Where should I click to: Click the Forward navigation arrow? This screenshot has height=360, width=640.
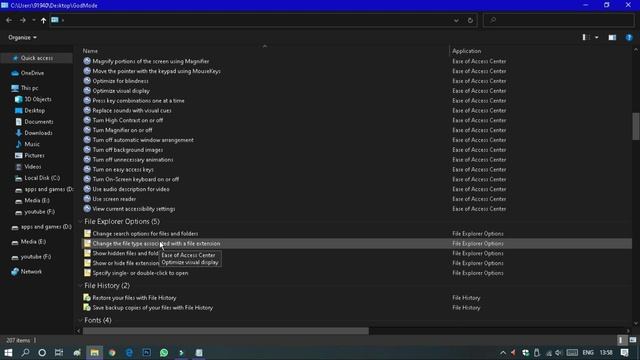coord(23,20)
